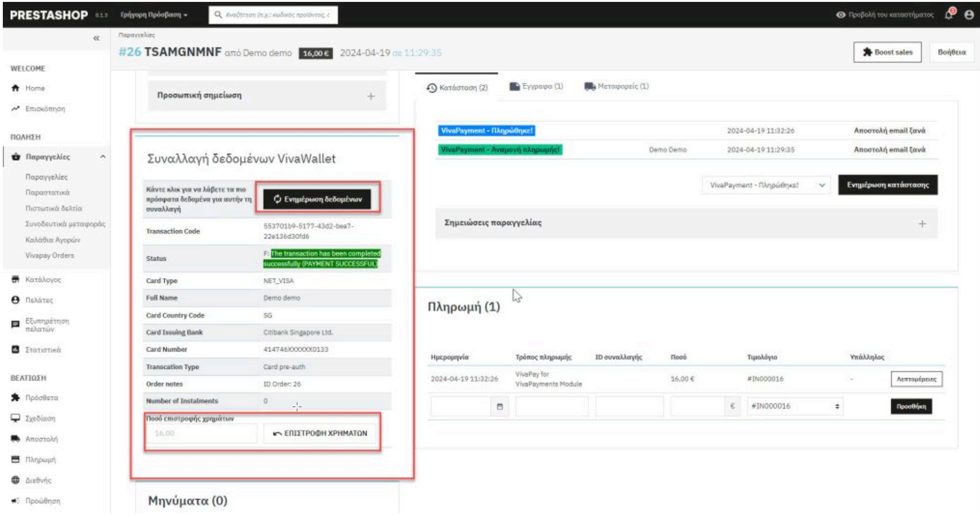980x517 pixels.
Task: Open Vivapay Orders submenu item
Action: click(50, 255)
